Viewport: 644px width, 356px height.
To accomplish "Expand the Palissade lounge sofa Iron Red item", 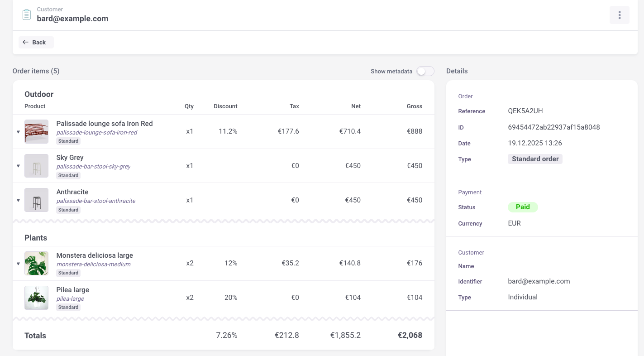I will (x=18, y=131).
